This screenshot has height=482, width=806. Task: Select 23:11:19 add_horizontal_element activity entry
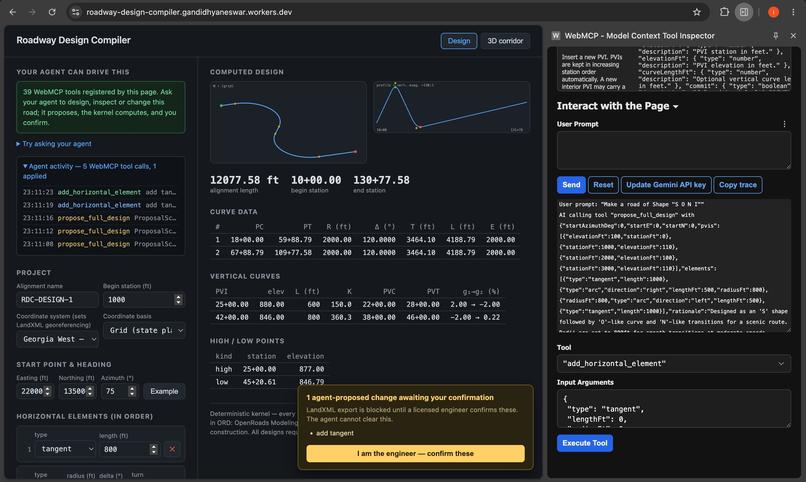(100, 205)
